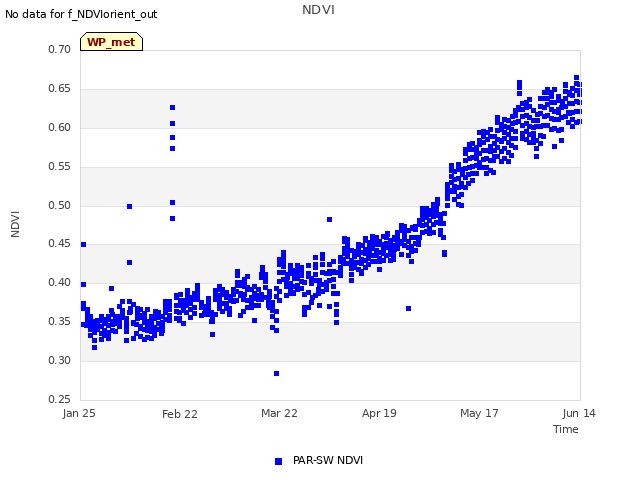
Task: Click the 0.45 y-axis tick label
Action: pos(60,244)
